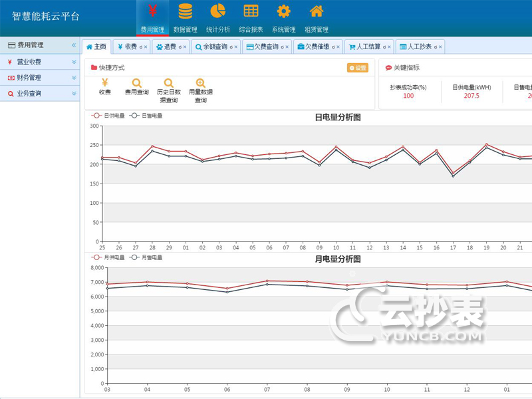Click the 费用管理 ¥ icon in top navigation
The image size is (532, 399).
tap(152, 11)
